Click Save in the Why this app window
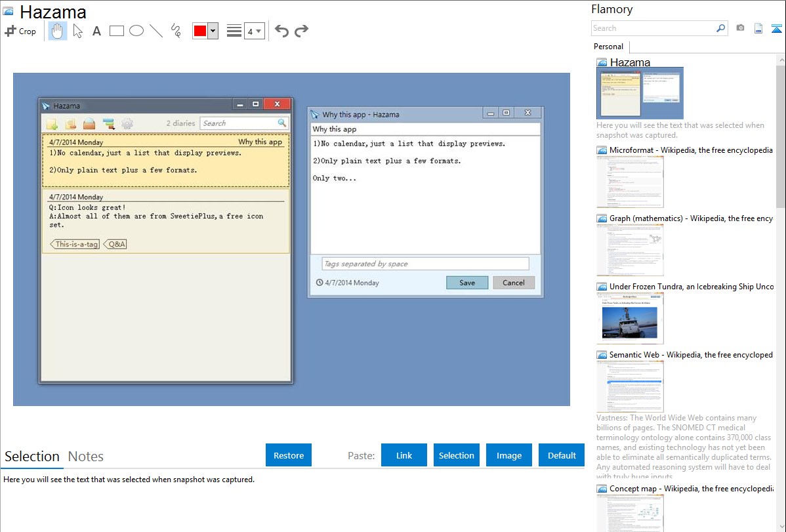Screen dimensions: 786x532 tap(467, 283)
